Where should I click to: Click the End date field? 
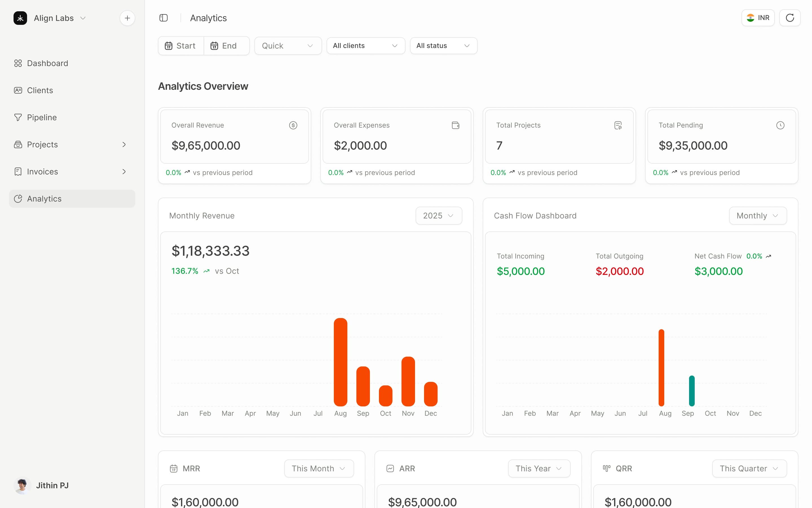point(226,46)
